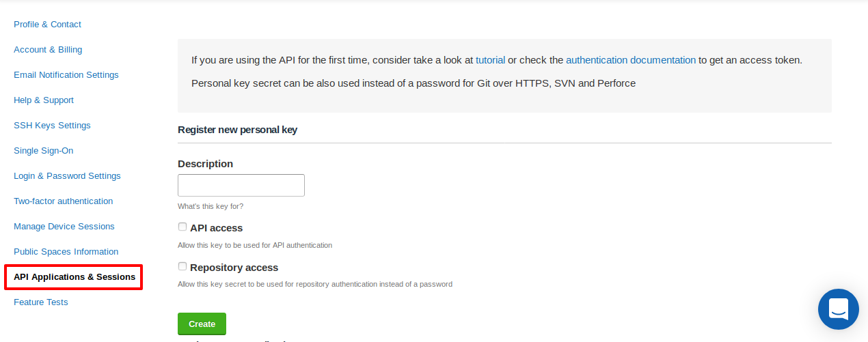This screenshot has height=342, width=868.
Task: Select Single Sign-On in sidebar
Action: click(x=44, y=151)
